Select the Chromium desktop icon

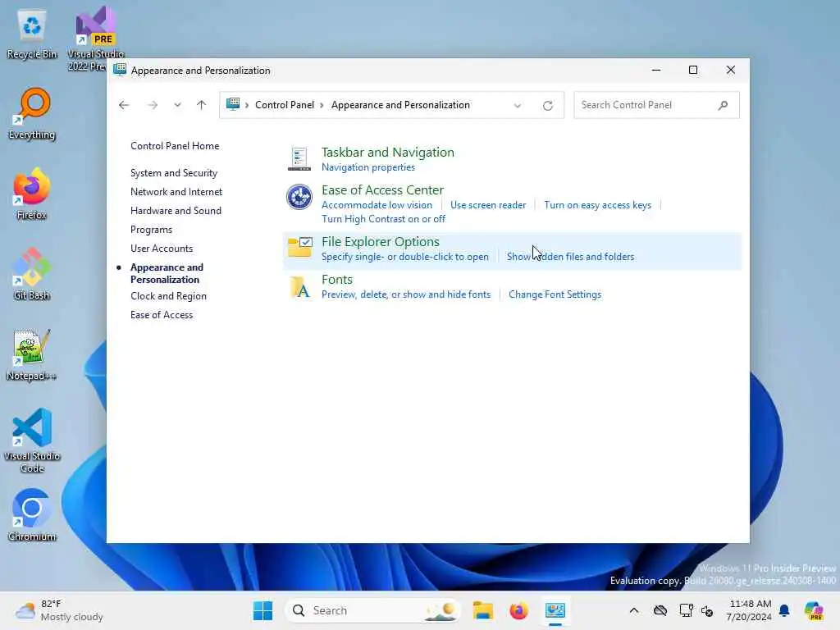tap(32, 515)
